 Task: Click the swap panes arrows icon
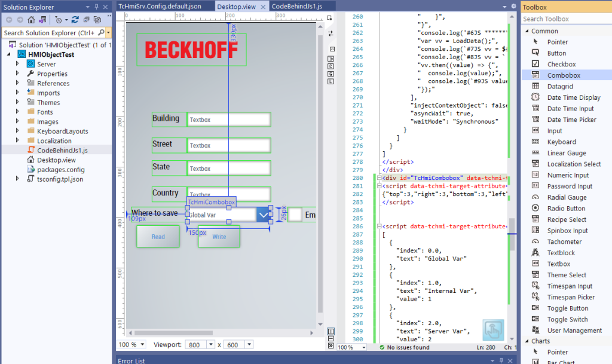click(331, 33)
